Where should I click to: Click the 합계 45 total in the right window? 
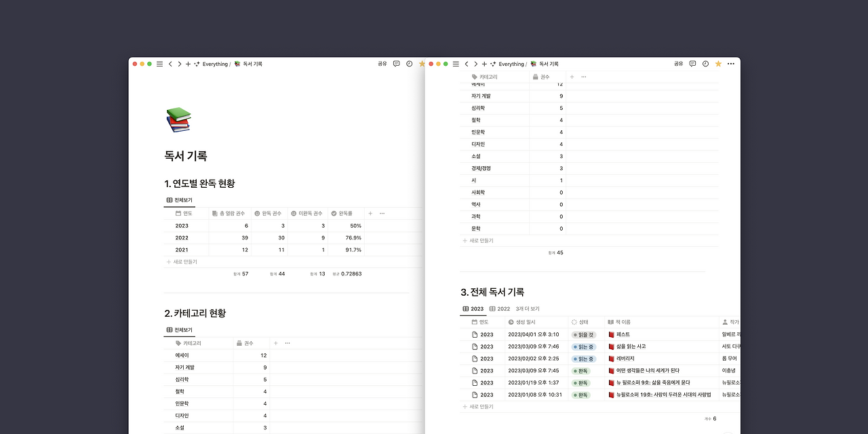point(555,253)
